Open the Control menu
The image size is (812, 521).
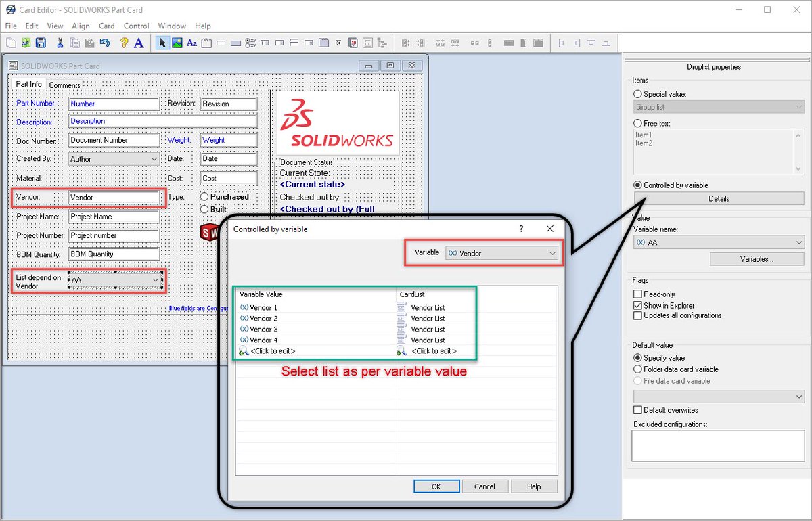pyautogui.click(x=136, y=26)
